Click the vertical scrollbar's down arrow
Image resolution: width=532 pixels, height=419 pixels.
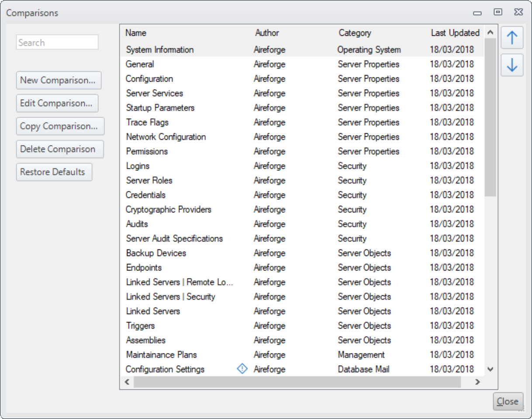[490, 370]
